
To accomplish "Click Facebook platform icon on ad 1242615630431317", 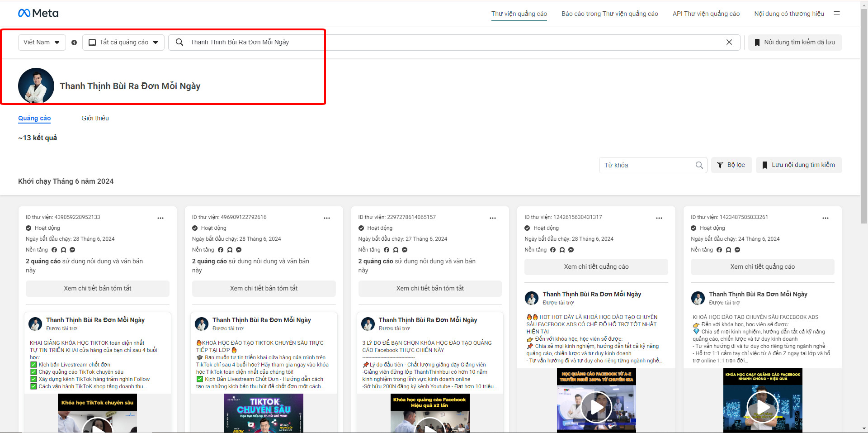I will pos(553,250).
